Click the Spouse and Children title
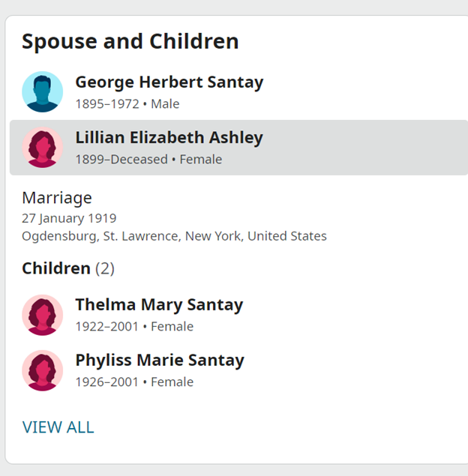 pos(130,41)
